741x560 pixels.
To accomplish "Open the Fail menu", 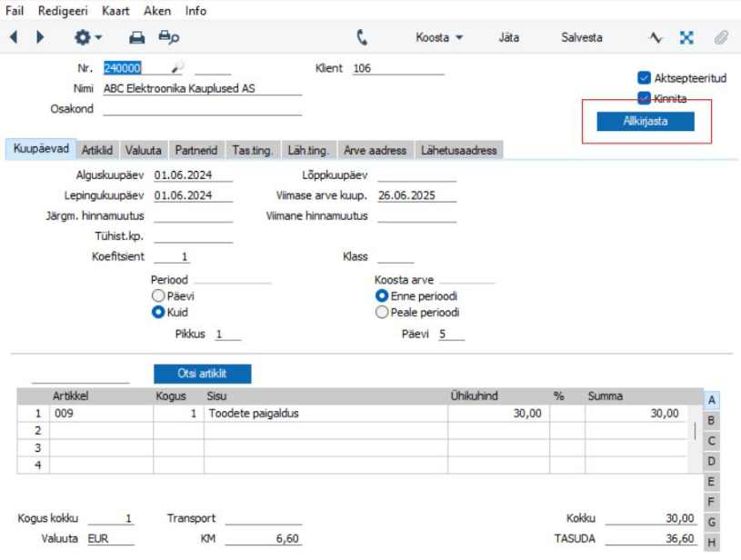I will pyautogui.click(x=15, y=10).
